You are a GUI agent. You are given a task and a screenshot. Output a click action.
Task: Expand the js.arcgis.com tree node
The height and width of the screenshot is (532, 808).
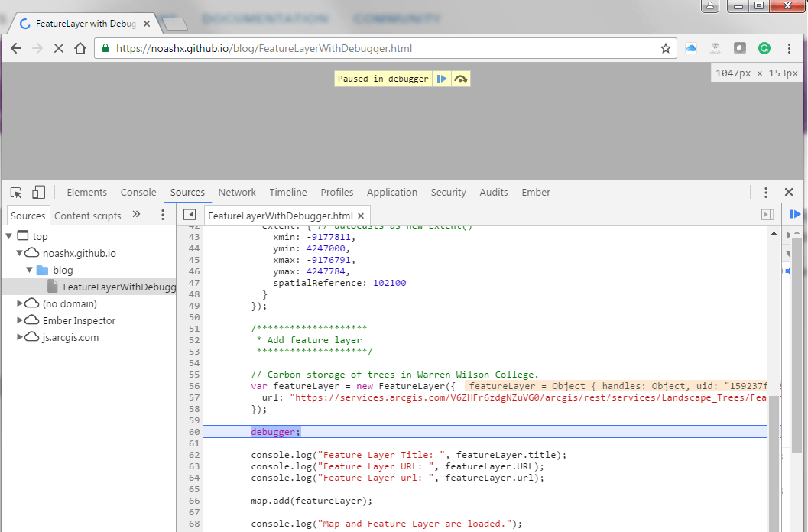20,337
